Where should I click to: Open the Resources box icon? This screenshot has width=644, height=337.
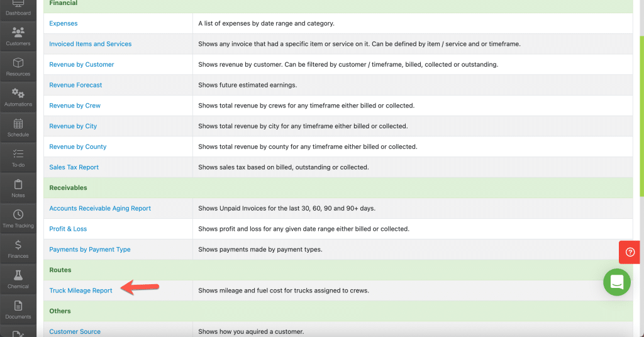pyautogui.click(x=18, y=63)
